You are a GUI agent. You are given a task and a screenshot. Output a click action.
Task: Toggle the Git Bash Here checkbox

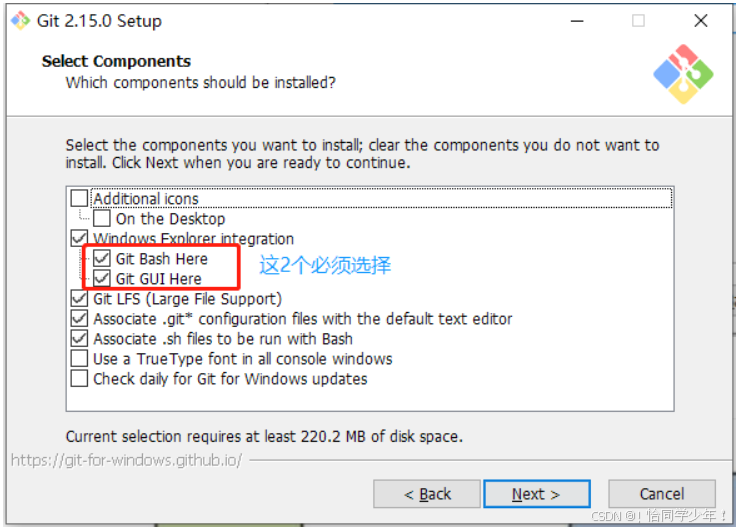tap(102, 258)
